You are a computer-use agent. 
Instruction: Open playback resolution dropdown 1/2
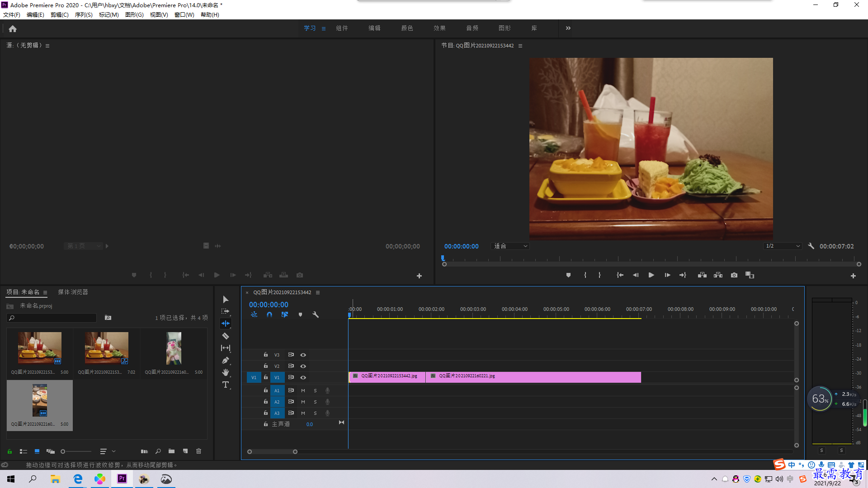[x=783, y=246]
